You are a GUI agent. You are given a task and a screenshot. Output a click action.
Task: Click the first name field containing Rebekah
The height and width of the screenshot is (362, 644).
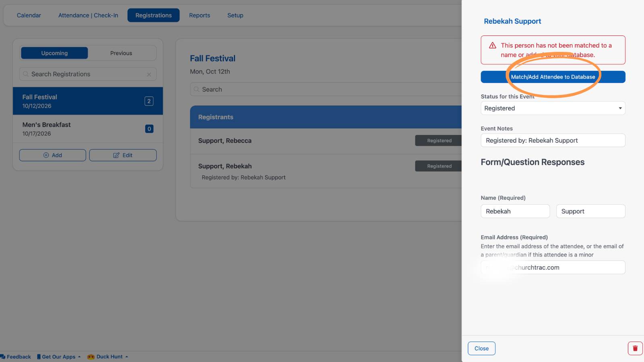[515, 211]
